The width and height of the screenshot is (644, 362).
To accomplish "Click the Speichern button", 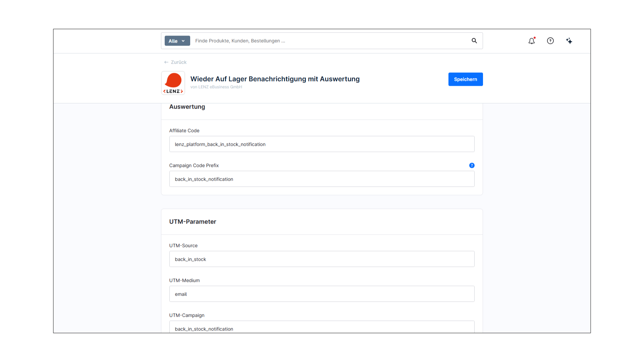I will (466, 79).
